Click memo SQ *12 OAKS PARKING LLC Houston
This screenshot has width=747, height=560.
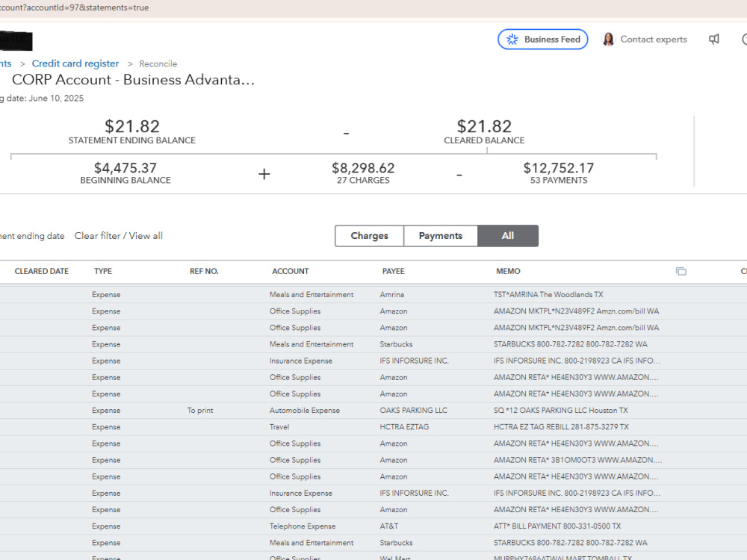(561, 411)
